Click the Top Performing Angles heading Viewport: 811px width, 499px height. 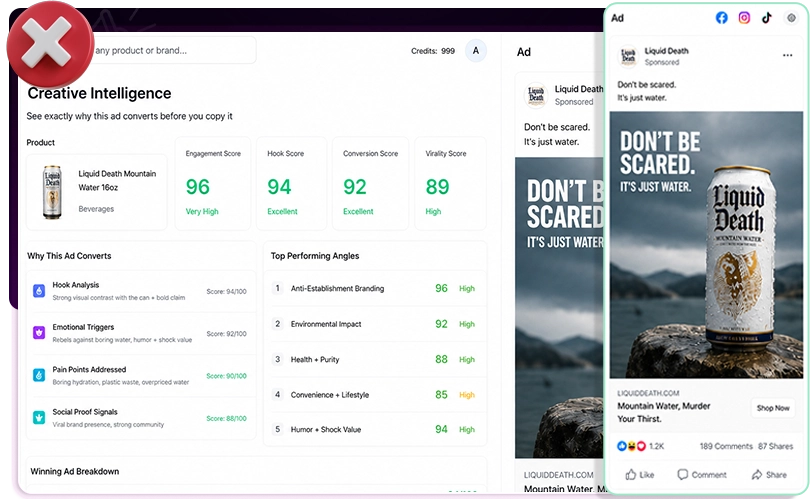click(x=315, y=256)
